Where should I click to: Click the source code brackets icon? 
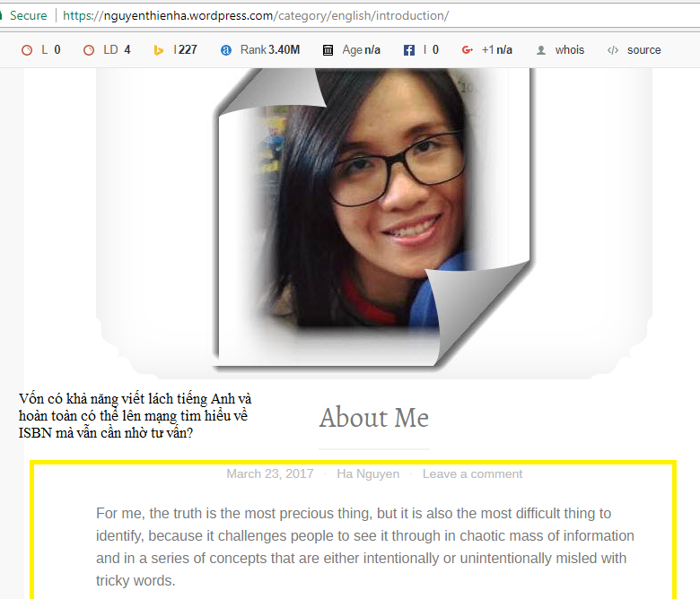613,50
